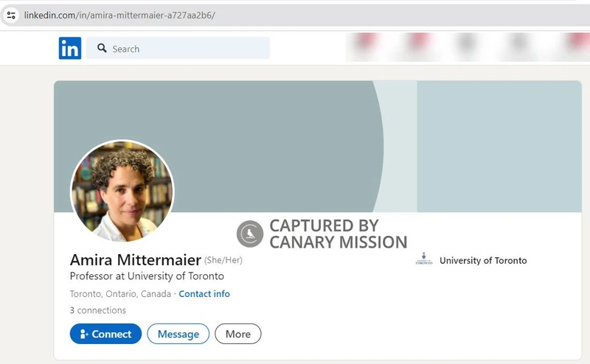Image resolution: width=590 pixels, height=364 pixels.
Task: Open the LinkedIn home logo
Action: click(x=70, y=48)
